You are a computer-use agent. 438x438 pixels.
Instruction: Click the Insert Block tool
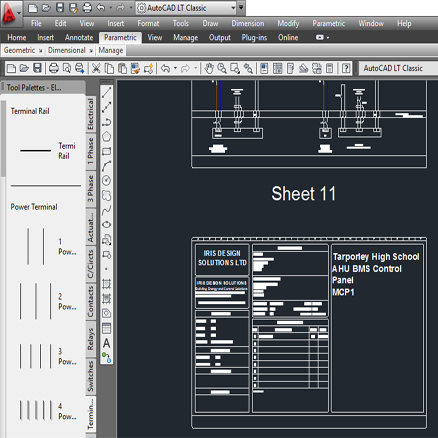tap(106, 240)
